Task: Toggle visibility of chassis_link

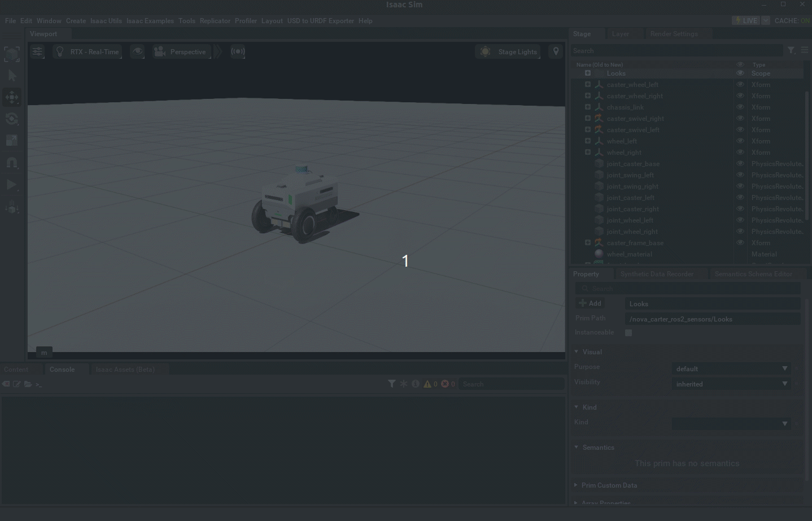Action: pos(740,107)
